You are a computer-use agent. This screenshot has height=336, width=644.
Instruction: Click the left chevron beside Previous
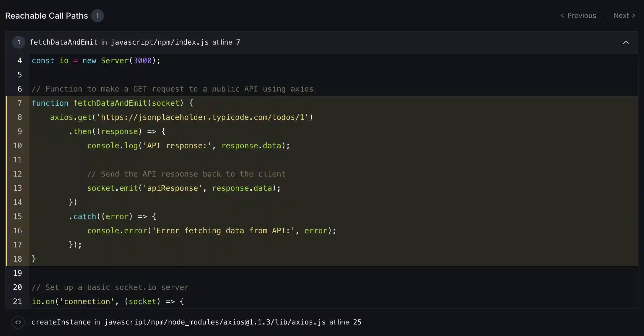pos(562,16)
